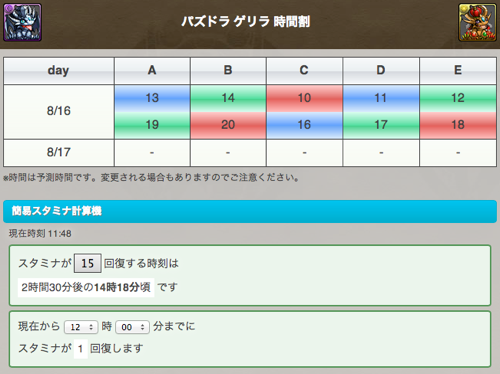Select the group B column header
The width and height of the screenshot is (500, 374).
[228, 71]
